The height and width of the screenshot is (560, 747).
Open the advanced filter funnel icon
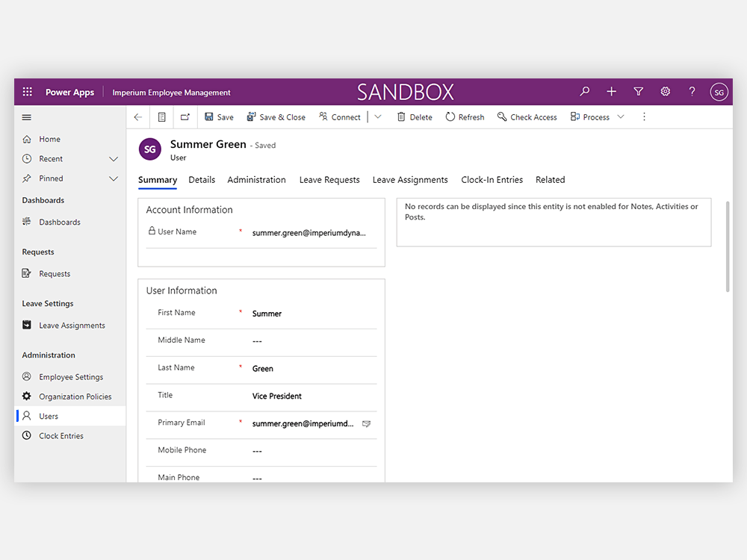point(639,91)
